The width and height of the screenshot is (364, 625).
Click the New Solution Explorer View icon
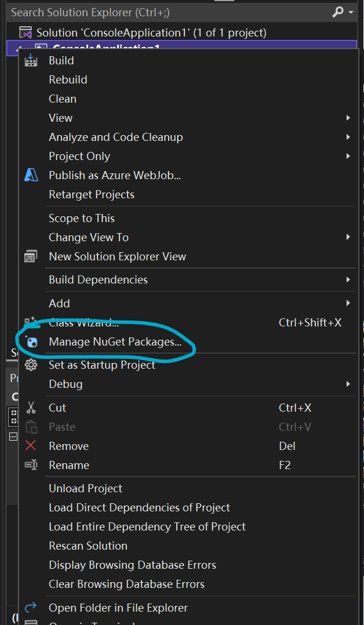(x=31, y=256)
